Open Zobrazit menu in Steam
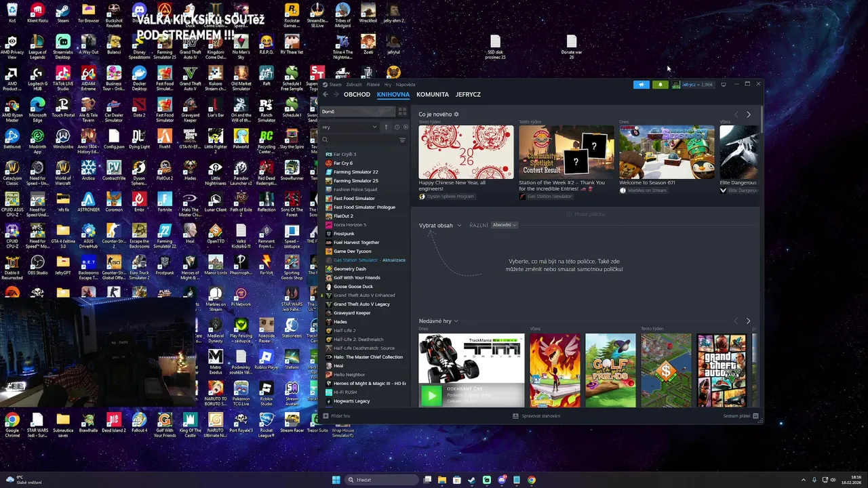868x488 pixels. [x=354, y=85]
